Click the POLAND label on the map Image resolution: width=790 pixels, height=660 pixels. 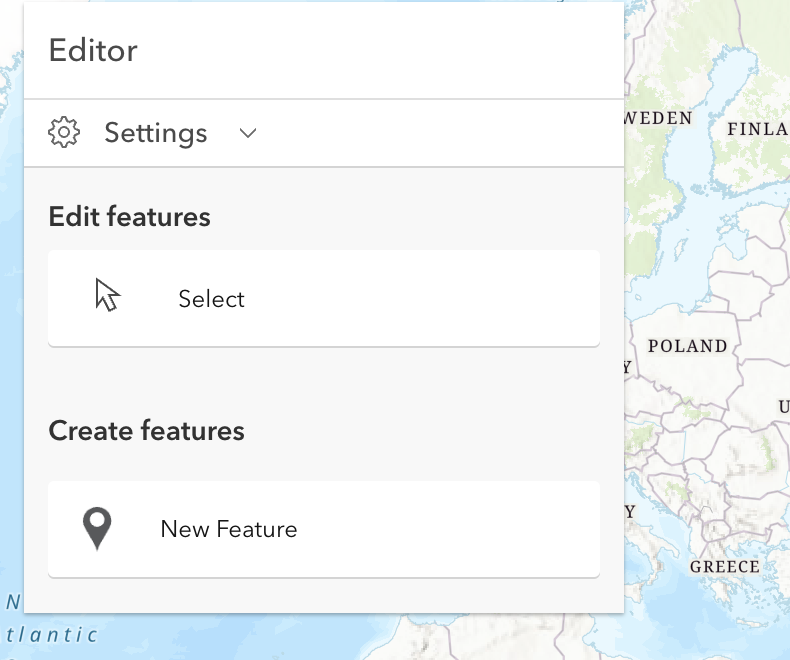click(x=687, y=347)
